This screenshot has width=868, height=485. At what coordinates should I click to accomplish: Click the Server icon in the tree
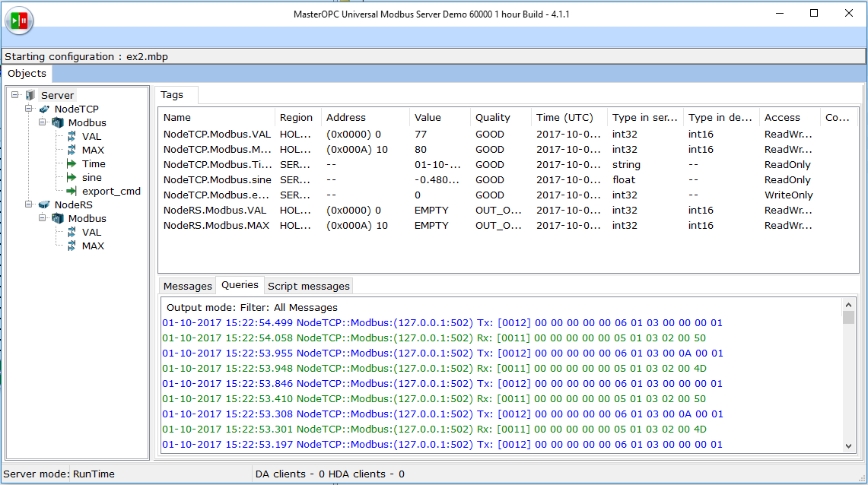click(30, 95)
